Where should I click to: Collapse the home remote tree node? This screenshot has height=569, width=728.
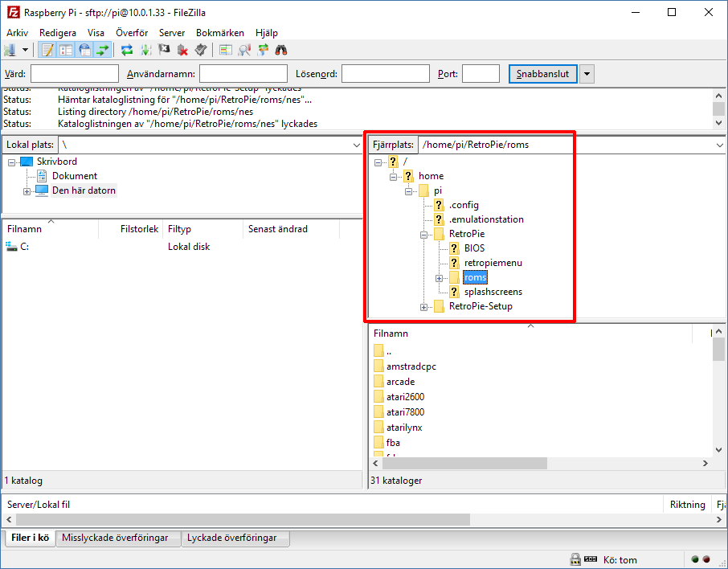click(x=393, y=177)
